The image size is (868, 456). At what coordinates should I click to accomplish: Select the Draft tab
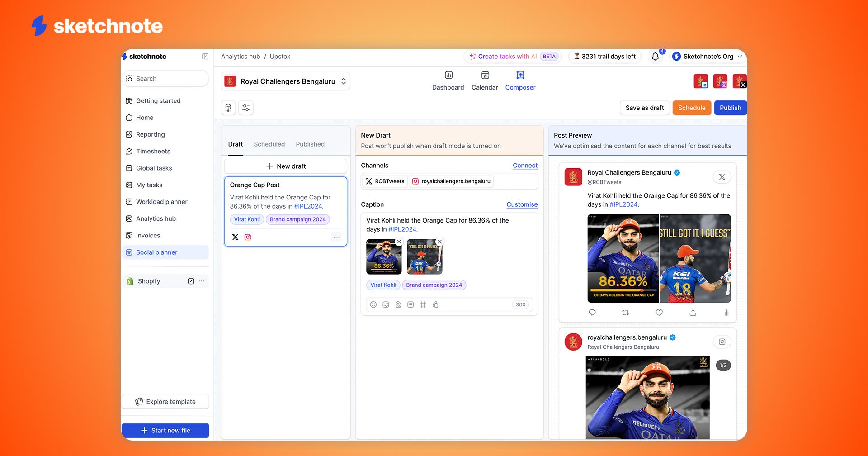click(236, 144)
